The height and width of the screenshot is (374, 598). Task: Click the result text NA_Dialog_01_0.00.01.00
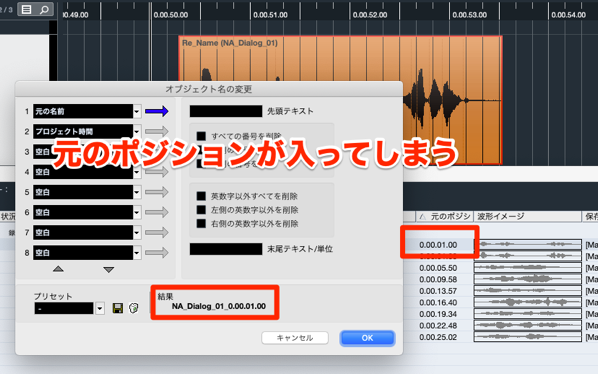click(x=219, y=306)
